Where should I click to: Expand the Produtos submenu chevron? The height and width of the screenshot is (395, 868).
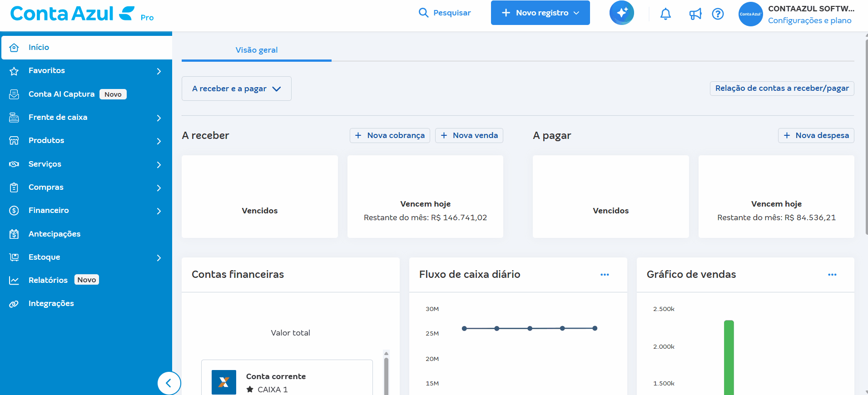[159, 141]
